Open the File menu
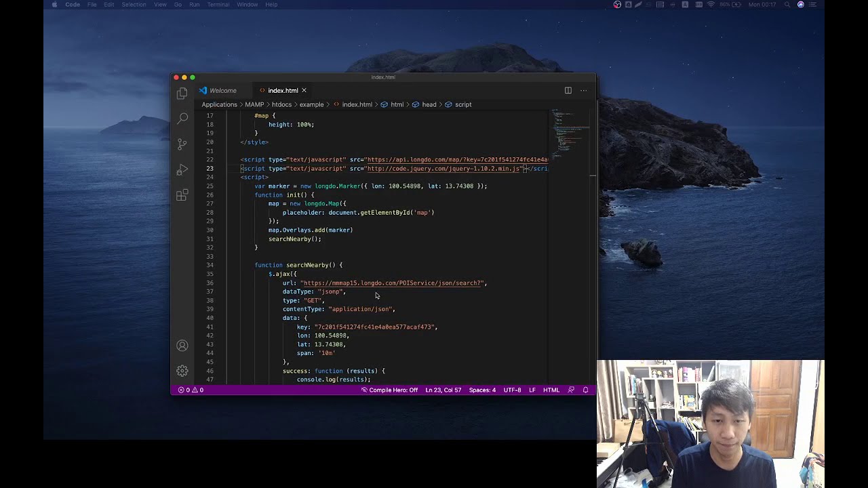 (x=92, y=5)
